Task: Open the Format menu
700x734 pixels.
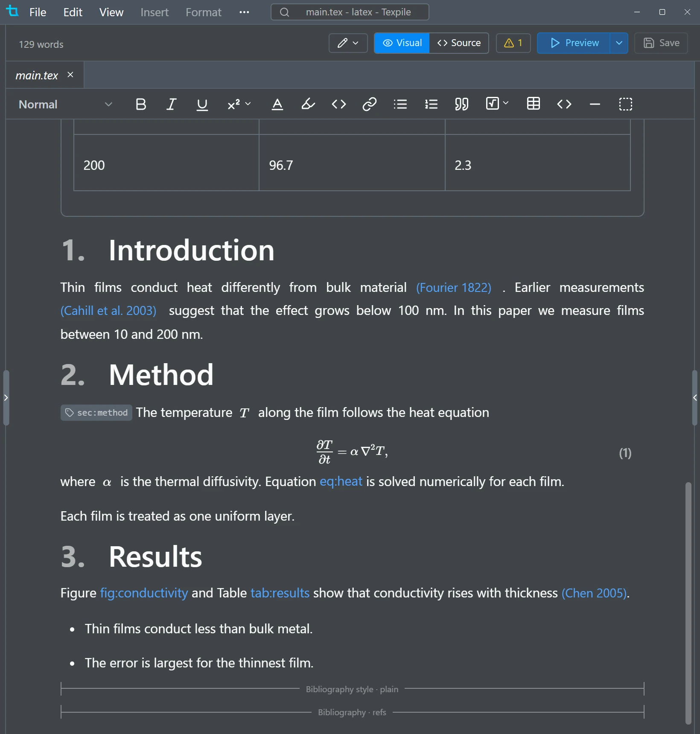Action: click(x=203, y=12)
